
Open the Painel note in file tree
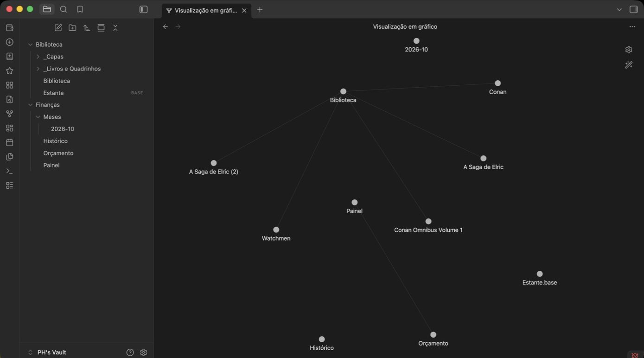(x=51, y=165)
